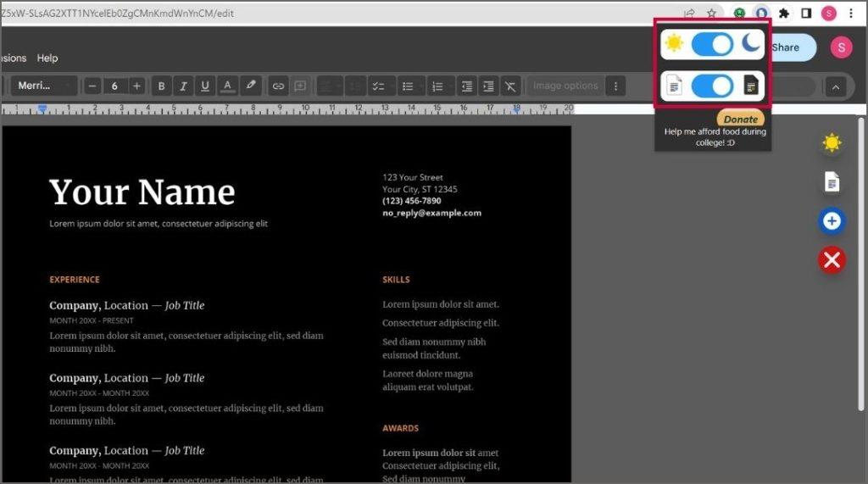This screenshot has width=868, height=484.
Task: Click the red X floating button
Action: pyautogui.click(x=832, y=259)
